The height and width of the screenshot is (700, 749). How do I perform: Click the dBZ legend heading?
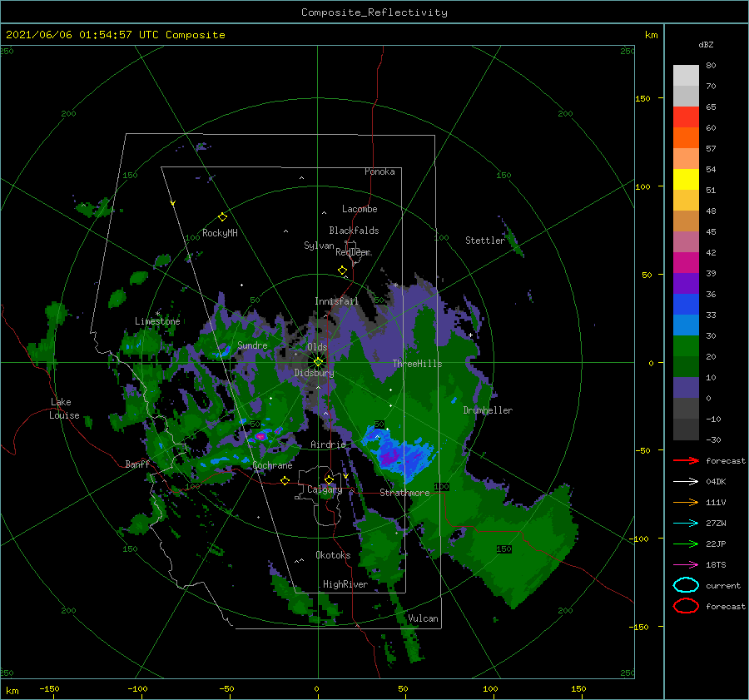click(x=706, y=44)
